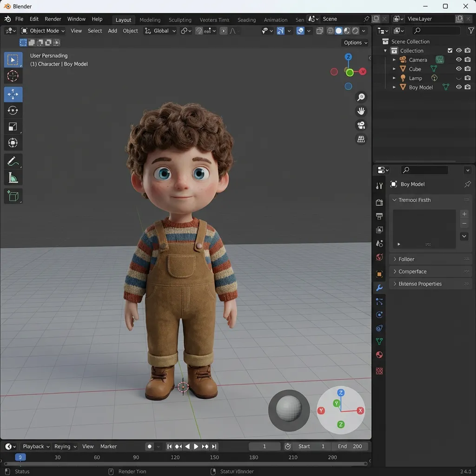
Task: Open the Material Properties sphere icon
Action: pyautogui.click(x=379, y=355)
